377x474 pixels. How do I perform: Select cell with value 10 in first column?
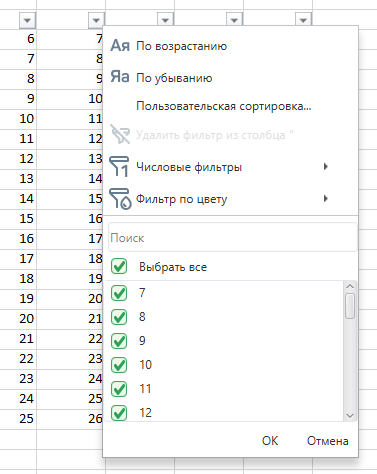click(x=18, y=119)
